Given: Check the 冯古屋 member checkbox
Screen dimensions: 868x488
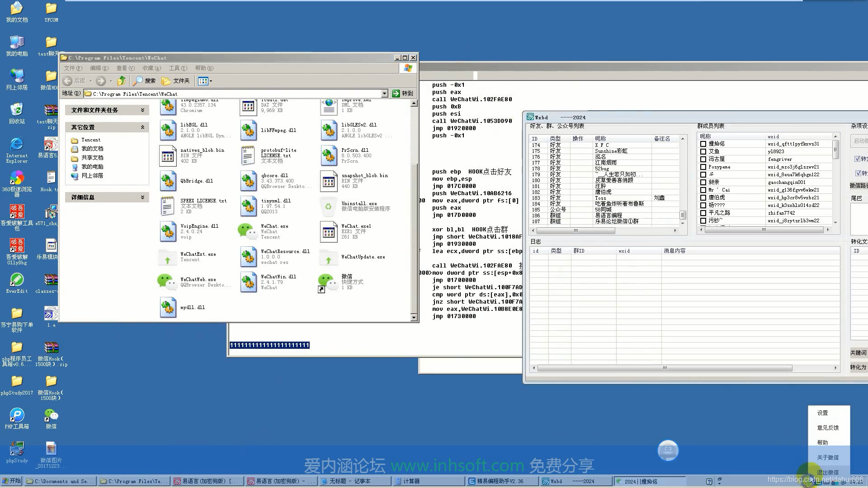Looking at the screenshot, I should point(703,159).
